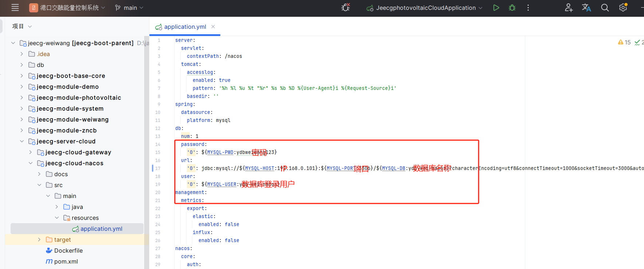
Task: Run JeecgphotovoltaicCloudApplication with the Run icon
Action: coord(496,8)
